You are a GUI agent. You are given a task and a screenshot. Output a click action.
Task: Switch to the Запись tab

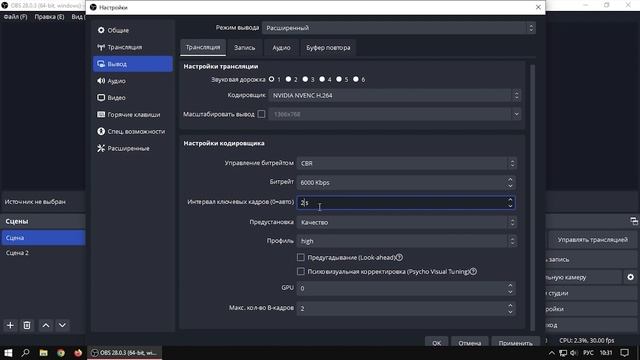(x=244, y=47)
